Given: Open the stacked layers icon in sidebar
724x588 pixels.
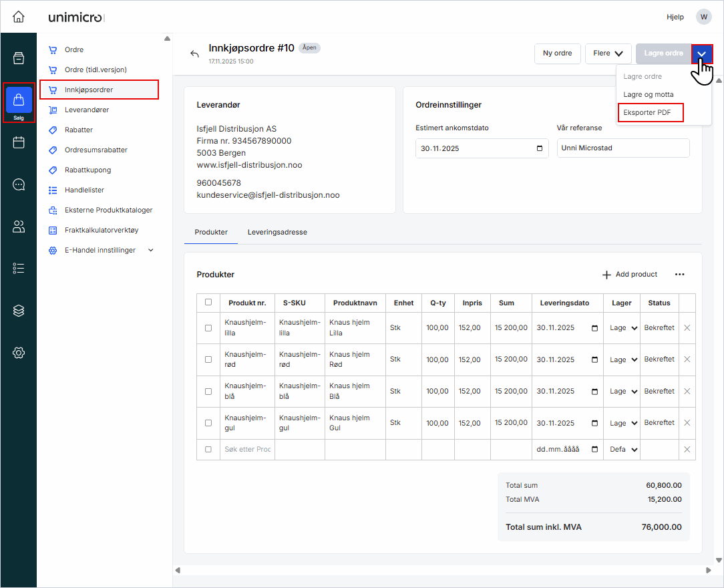Looking at the screenshot, I should coord(19,311).
